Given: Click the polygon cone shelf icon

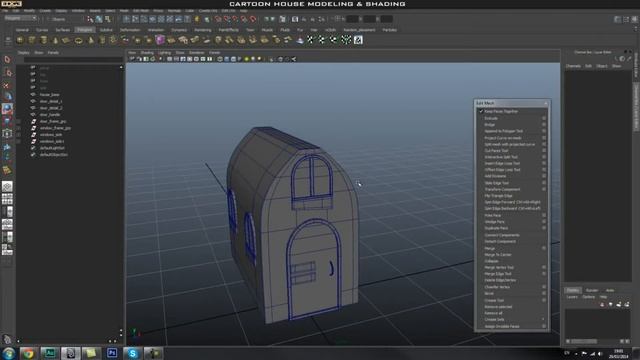Looking at the screenshot, I should click(x=55, y=40).
